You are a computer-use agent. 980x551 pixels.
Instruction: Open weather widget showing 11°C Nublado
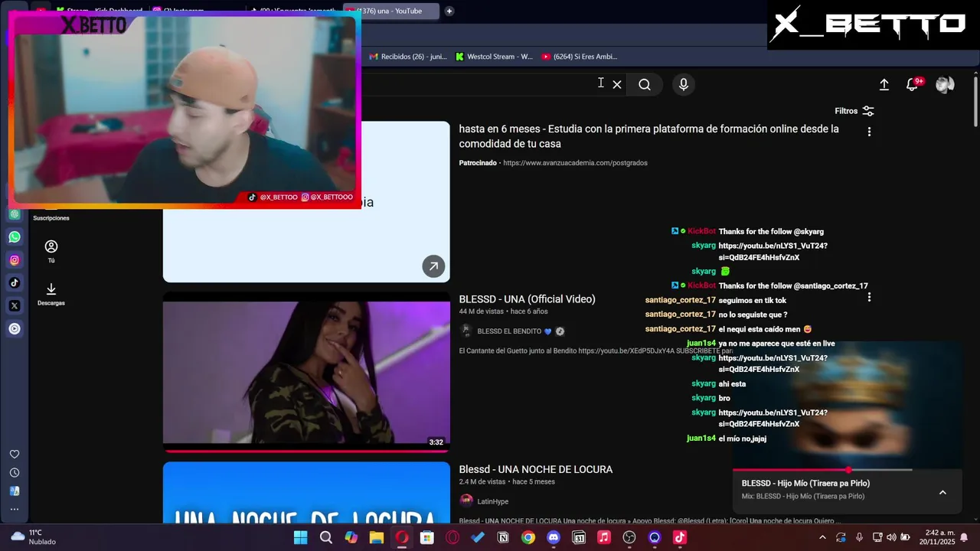click(34, 537)
